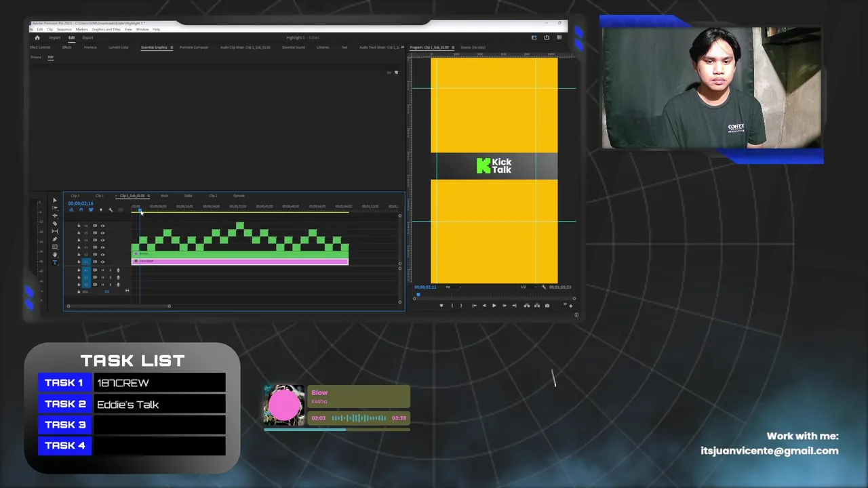Toggle the V1 track eye visibility

pos(102,262)
